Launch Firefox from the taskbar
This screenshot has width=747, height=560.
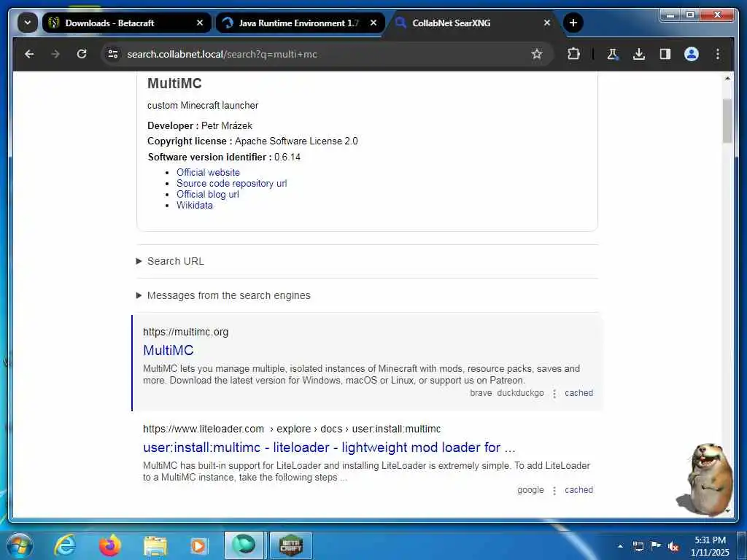tap(109, 545)
